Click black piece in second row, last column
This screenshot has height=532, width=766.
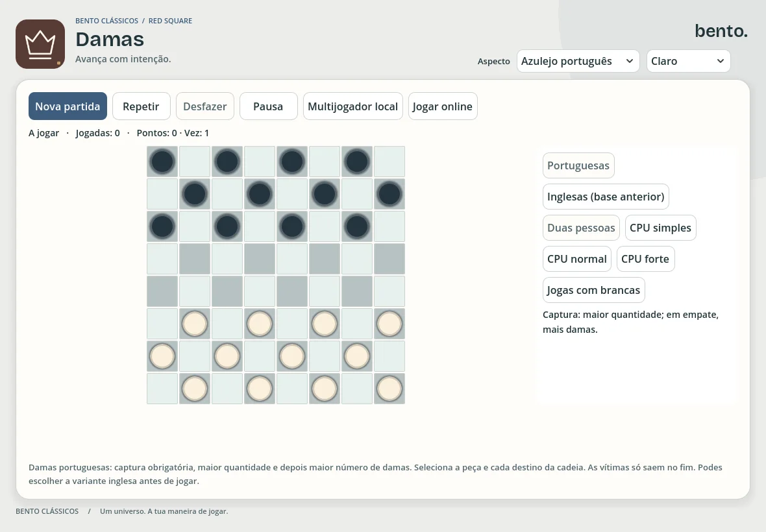[389, 194]
